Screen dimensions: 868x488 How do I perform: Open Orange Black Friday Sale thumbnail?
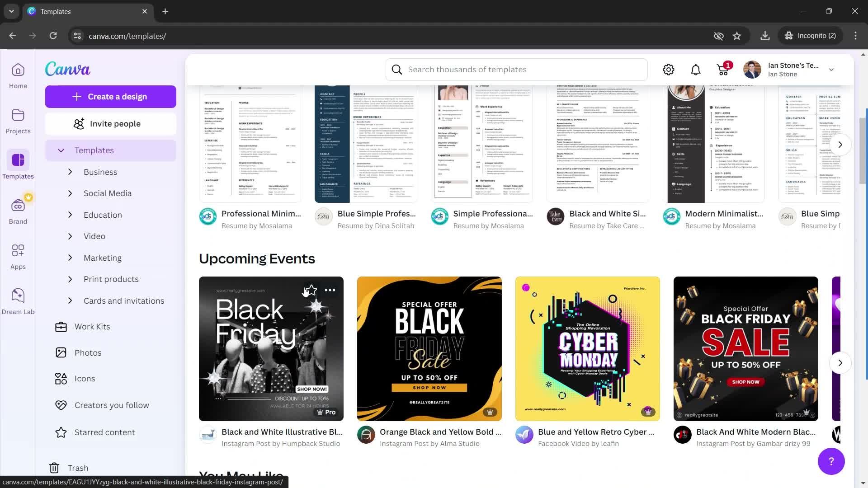point(429,349)
